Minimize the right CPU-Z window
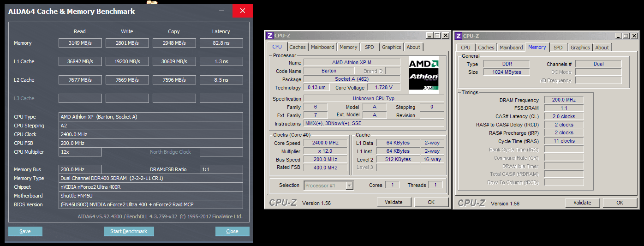644x246 pixels. pyautogui.click(x=618, y=36)
